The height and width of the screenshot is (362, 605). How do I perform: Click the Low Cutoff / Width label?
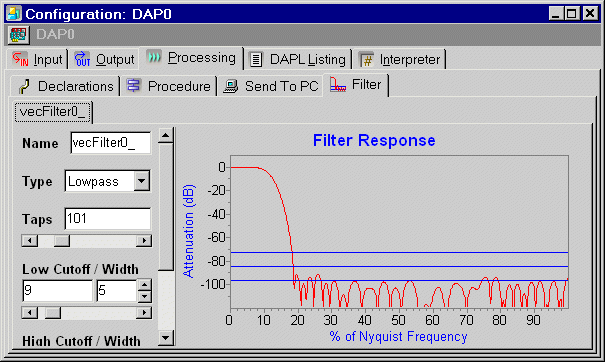[x=80, y=269]
